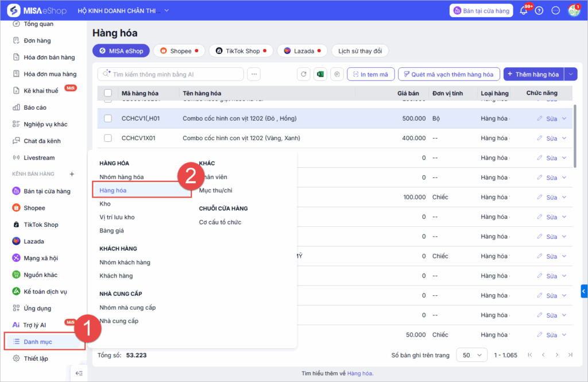The height and width of the screenshot is (382, 588).
Task: Export the list with the Excel icon
Action: tap(320, 74)
